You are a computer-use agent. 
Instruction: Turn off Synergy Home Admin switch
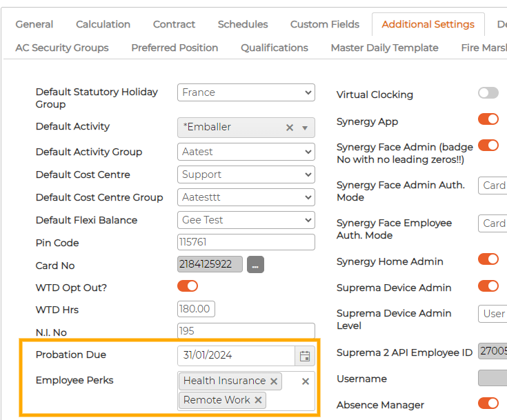tap(488, 259)
